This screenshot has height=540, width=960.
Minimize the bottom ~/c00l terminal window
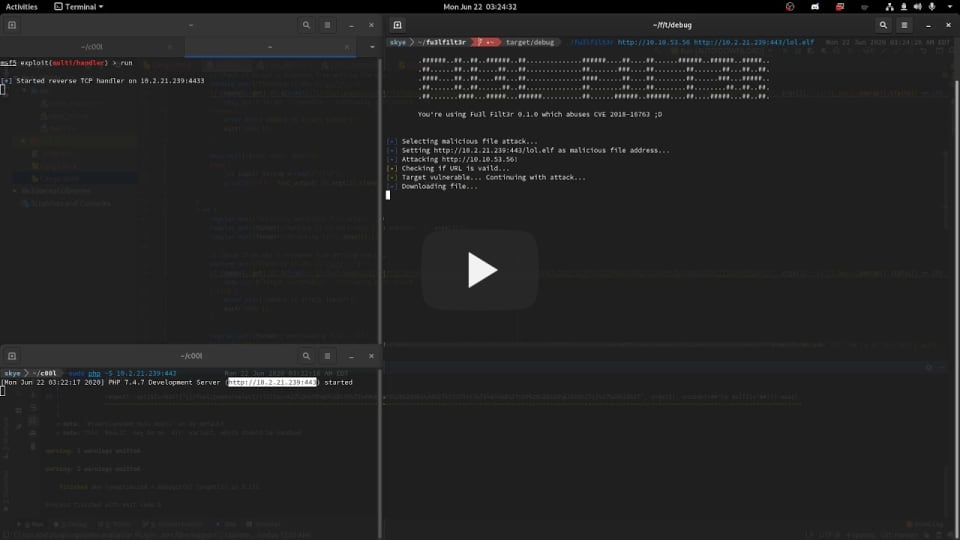click(x=351, y=356)
